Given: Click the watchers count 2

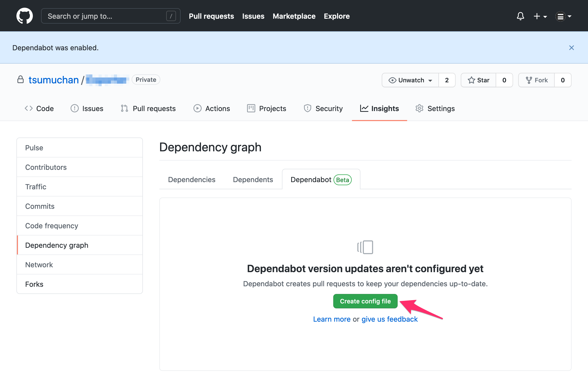Looking at the screenshot, I should [447, 80].
